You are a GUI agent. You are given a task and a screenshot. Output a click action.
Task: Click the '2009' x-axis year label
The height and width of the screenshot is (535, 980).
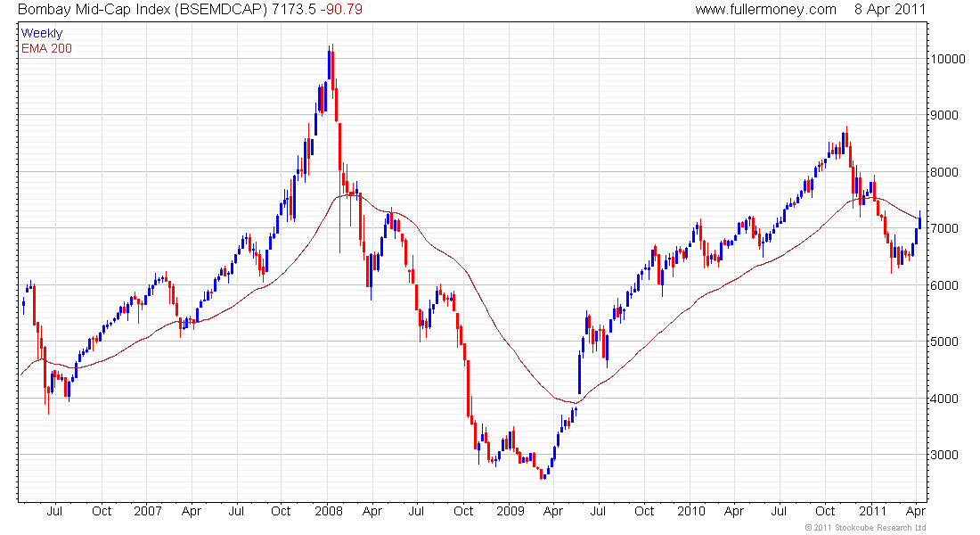click(510, 511)
